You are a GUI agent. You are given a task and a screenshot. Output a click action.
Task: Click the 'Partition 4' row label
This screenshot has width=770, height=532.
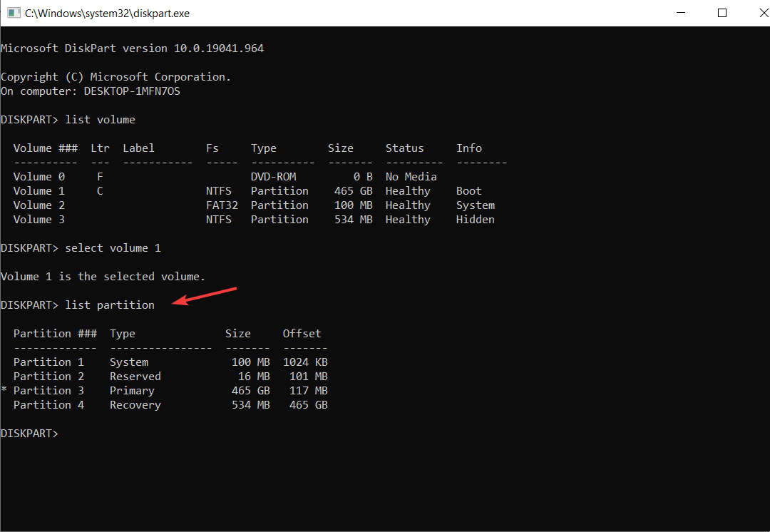point(48,404)
